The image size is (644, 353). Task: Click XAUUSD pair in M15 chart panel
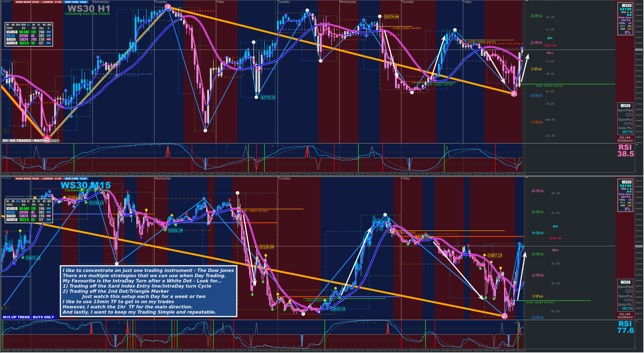tap(12, 220)
